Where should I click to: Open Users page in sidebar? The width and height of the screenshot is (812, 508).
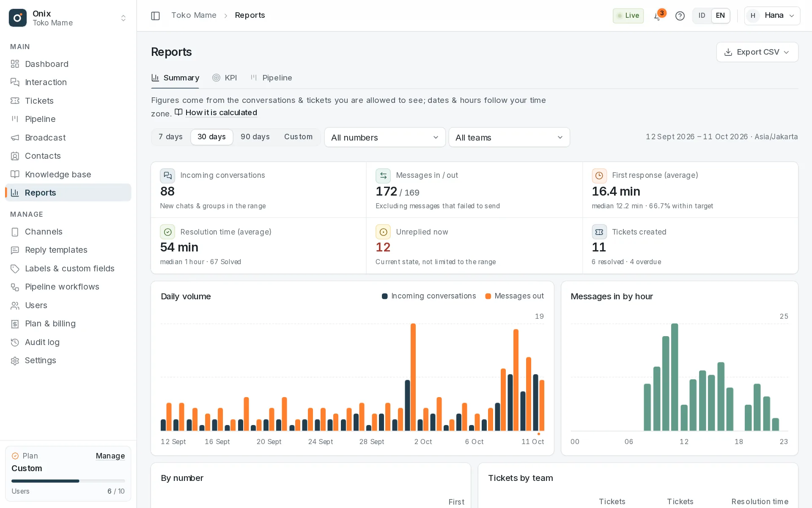pyautogui.click(x=68, y=305)
